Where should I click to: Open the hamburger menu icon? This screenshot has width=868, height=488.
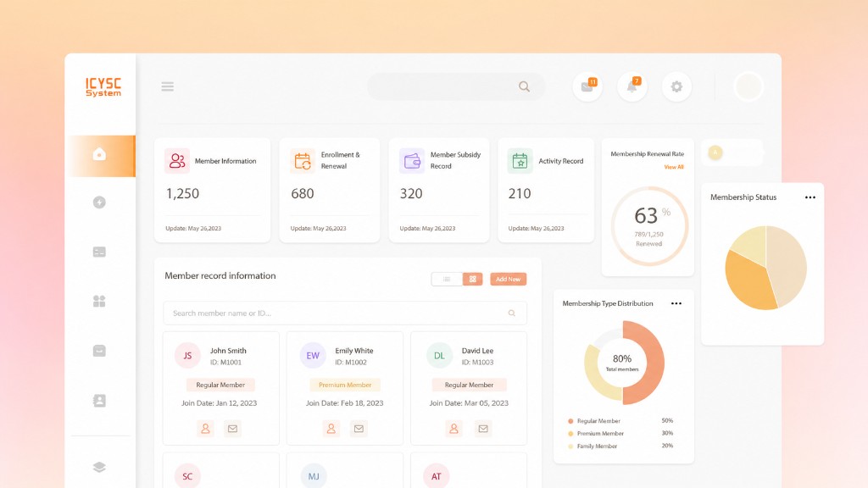coord(168,86)
